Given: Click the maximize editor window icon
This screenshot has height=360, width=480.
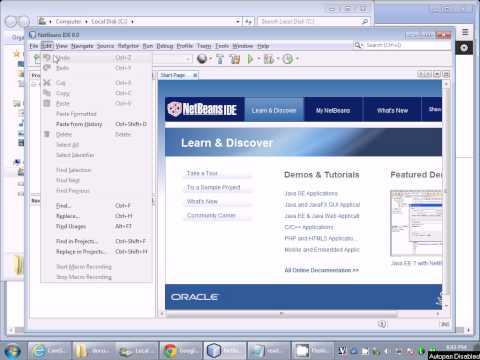Looking at the screenshot, I should tap(446, 75).
